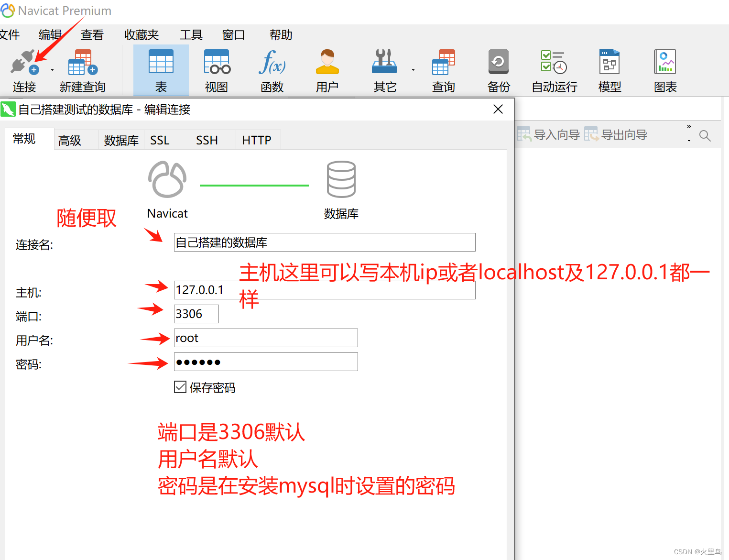This screenshot has height=560, width=729.
Task: Click the 数据库 cylinder icon in diagram
Action: (341, 179)
